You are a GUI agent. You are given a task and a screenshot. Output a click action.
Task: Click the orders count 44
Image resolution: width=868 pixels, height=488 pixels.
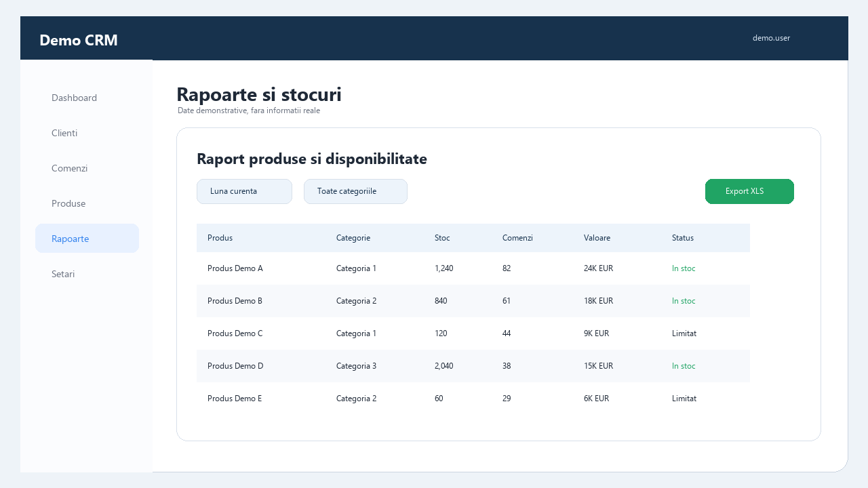(507, 333)
